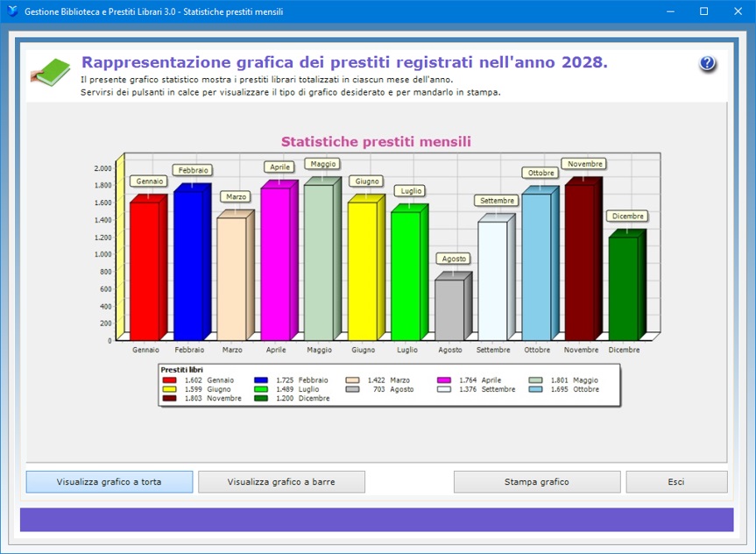This screenshot has width=756, height=554.
Task: Close the Gestione Biblioteca window
Action: [x=738, y=11]
